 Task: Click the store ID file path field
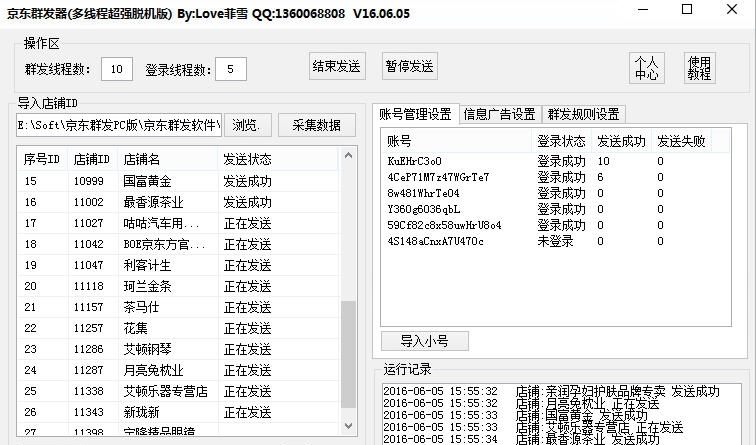click(119, 125)
